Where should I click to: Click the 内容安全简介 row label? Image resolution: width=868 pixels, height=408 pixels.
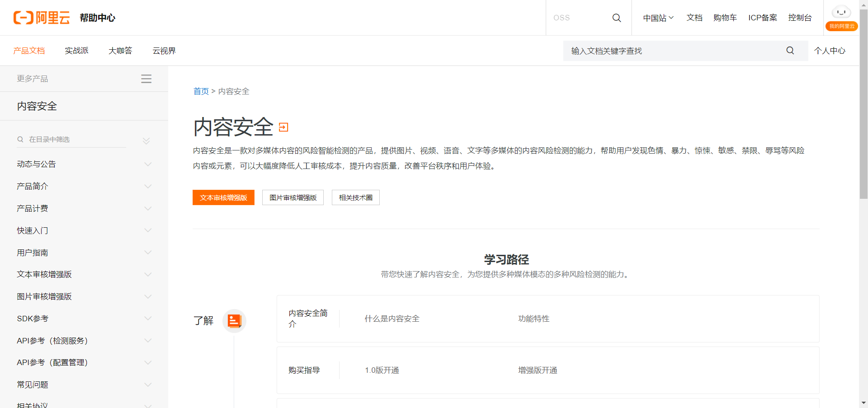point(308,319)
